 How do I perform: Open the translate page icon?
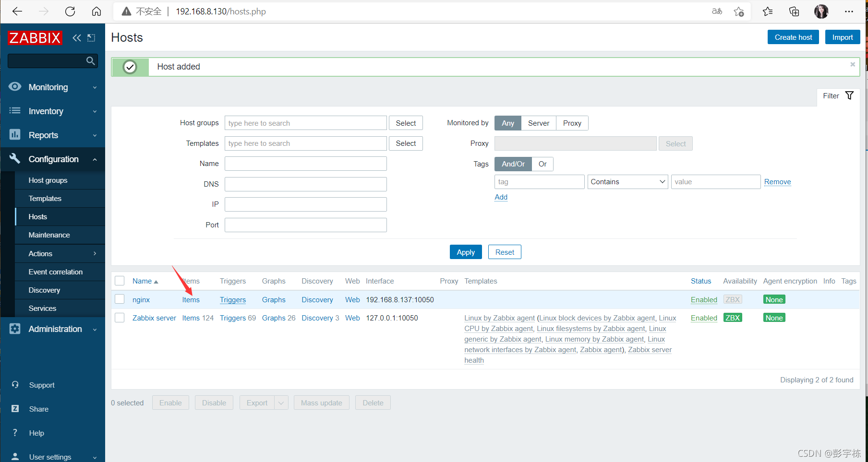pos(717,12)
